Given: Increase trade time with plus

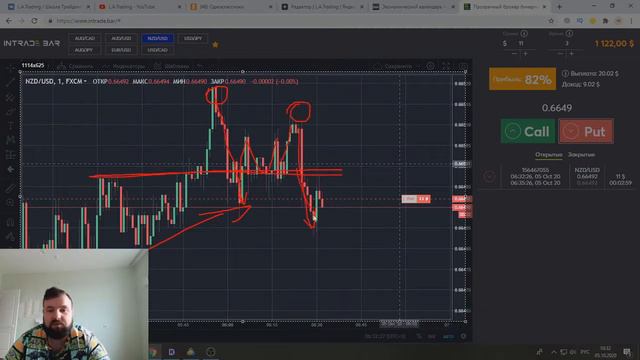Looking at the screenshot, I should pyautogui.click(x=571, y=53).
